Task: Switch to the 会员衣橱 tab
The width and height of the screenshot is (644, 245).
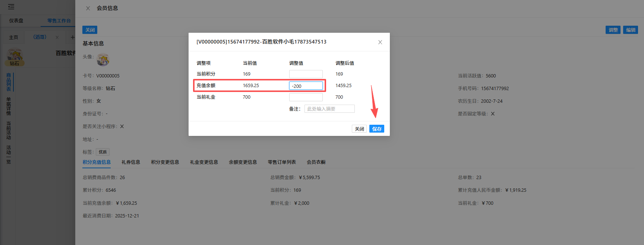Action: pos(316,162)
